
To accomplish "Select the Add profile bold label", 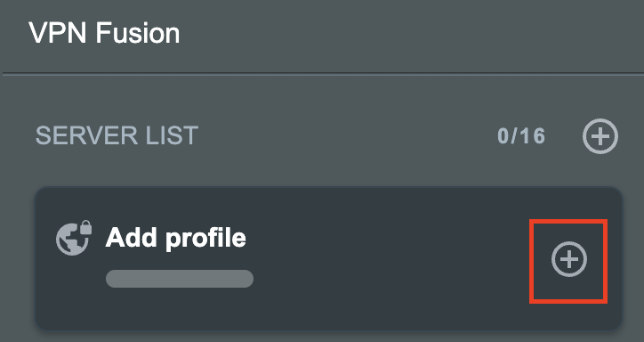I will point(176,238).
